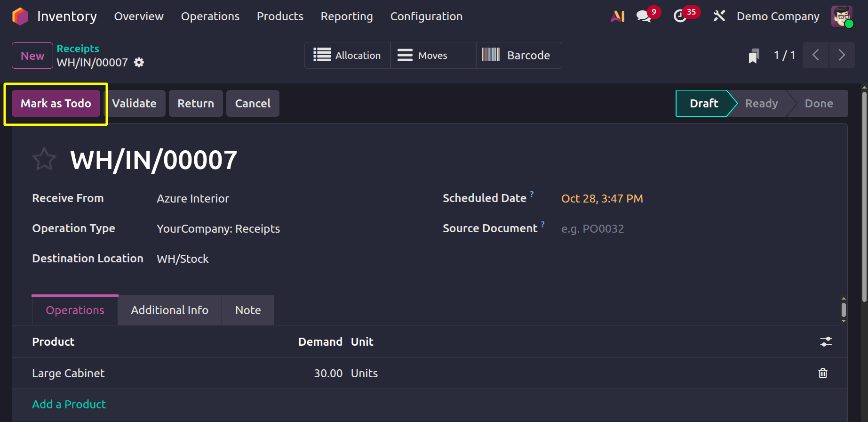Mark the receipt as favorite with star
The width and height of the screenshot is (868, 422).
point(44,160)
